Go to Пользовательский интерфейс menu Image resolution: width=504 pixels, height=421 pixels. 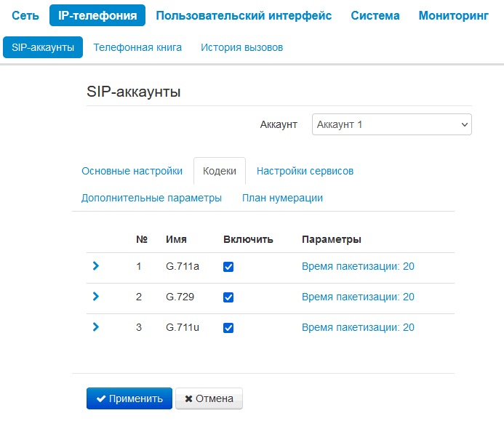coord(244,15)
